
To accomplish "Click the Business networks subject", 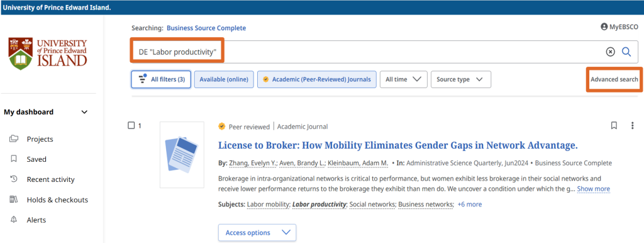I will (x=426, y=205).
